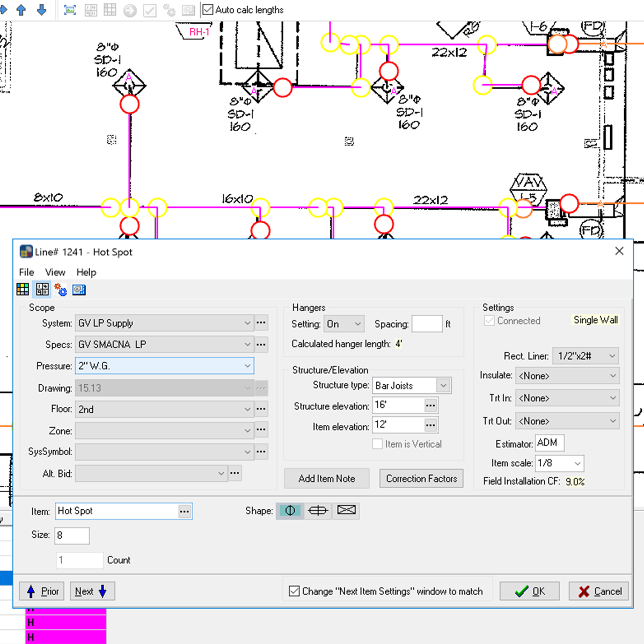Open the View menu in the Hot Spot dialog
This screenshot has height=644, width=644.
point(55,272)
